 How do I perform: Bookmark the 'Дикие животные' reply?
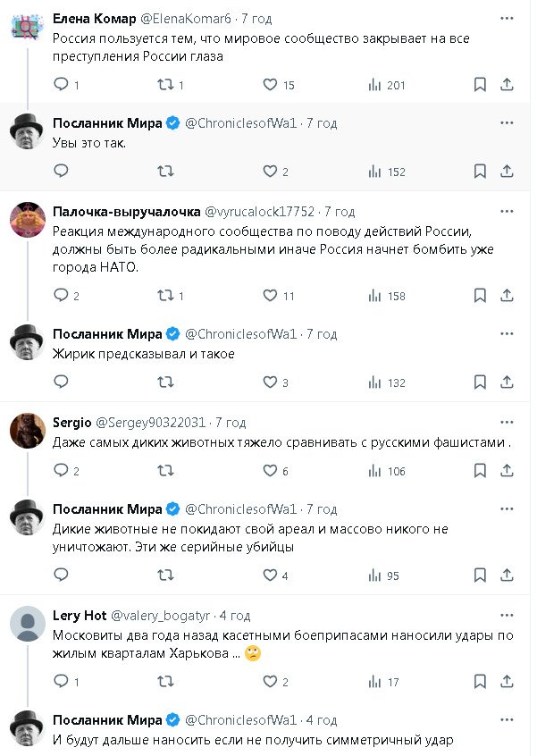tap(480, 575)
